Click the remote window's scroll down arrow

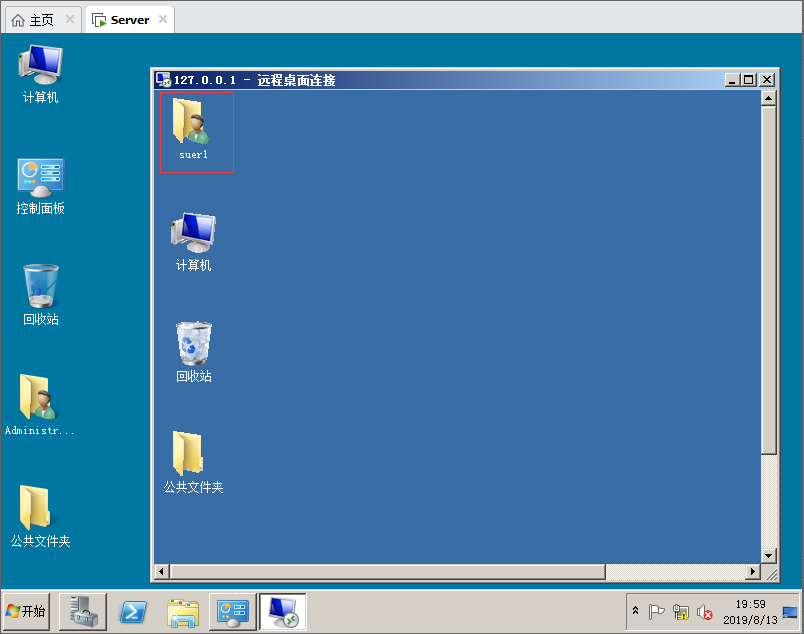tap(768, 556)
